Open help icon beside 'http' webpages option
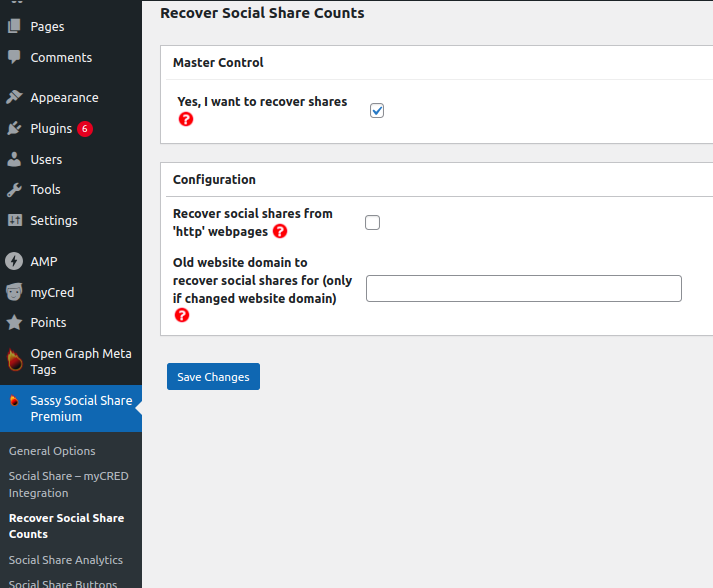Image resolution: width=713 pixels, height=588 pixels. (280, 231)
